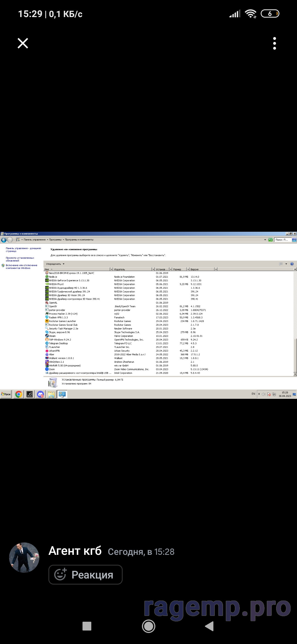297x644 pixels.
Task: Open file Explorer from the taskbar
Action: point(51,394)
